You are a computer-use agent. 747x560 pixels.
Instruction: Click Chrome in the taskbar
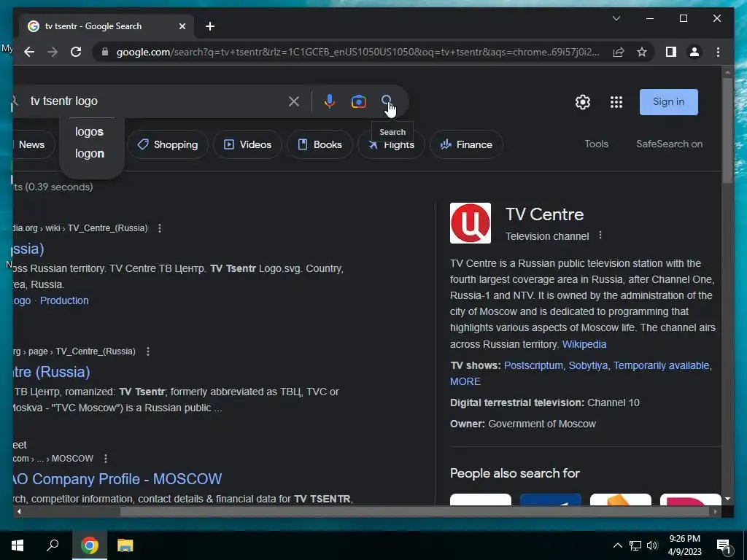coord(90,545)
